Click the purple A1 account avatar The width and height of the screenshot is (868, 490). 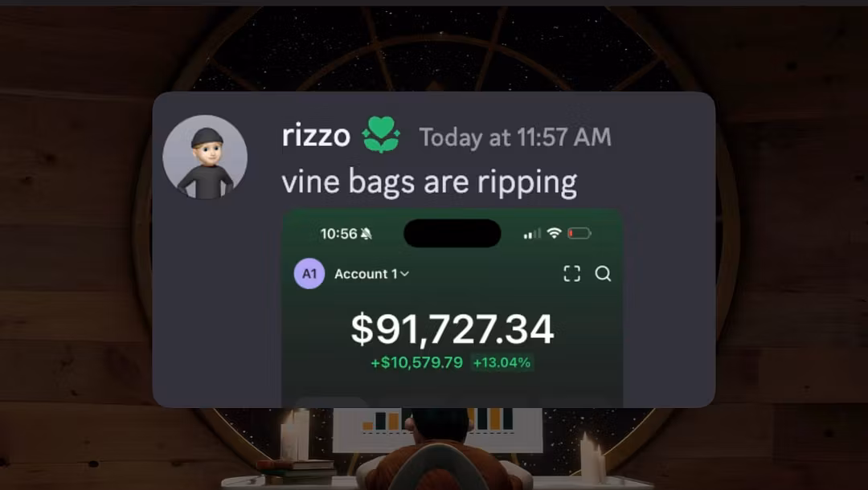(309, 273)
